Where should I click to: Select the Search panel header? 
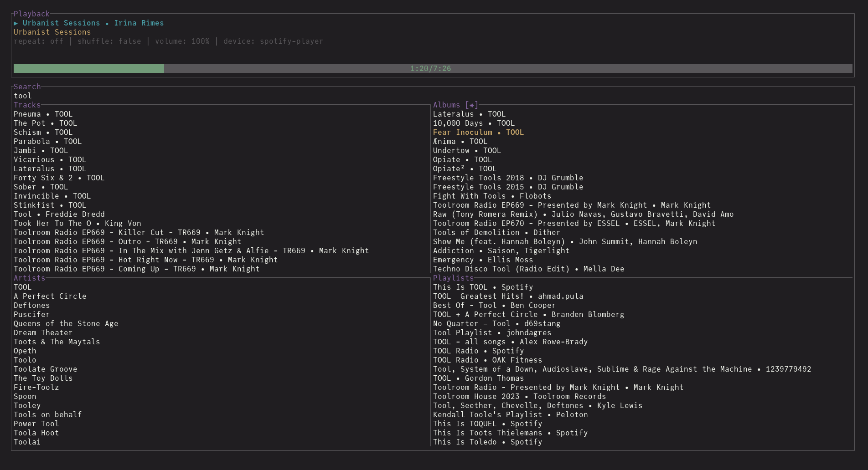point(27,87)
